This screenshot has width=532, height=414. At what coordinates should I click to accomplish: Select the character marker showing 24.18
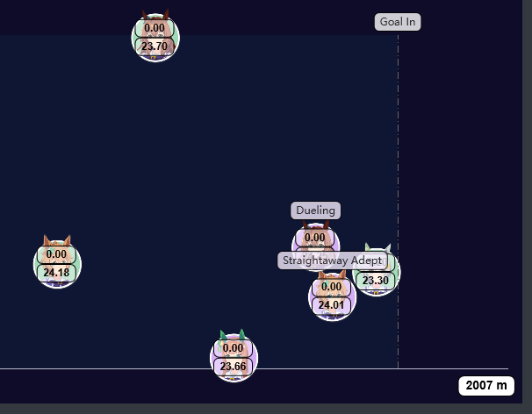57,263
